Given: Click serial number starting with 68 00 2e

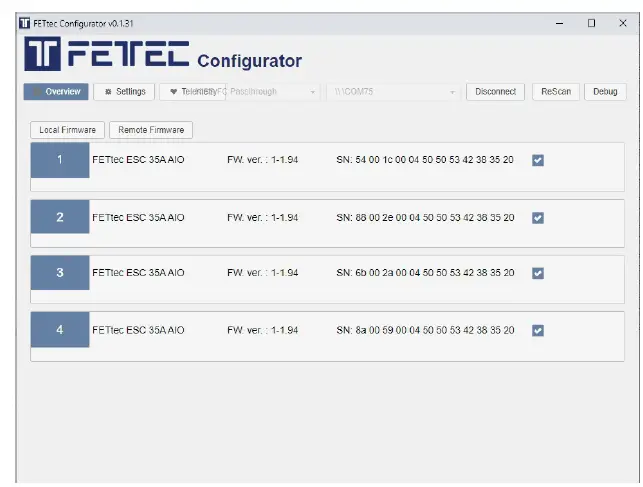Looking at the screenshot, I should coord(425,217).
